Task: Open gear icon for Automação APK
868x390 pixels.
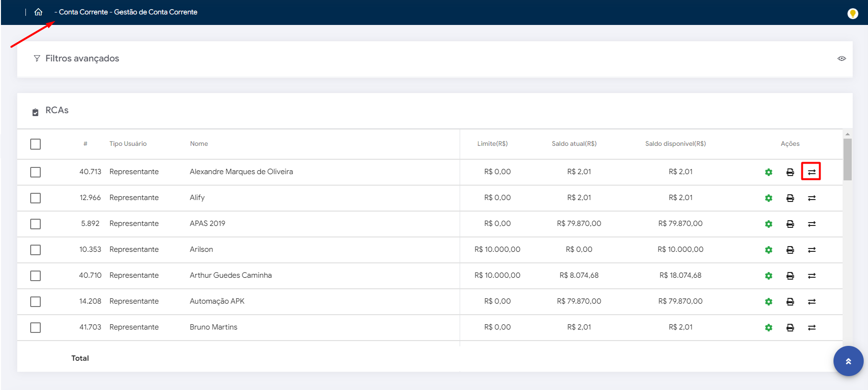Action: pyautogui.click(x=768, y=302)
